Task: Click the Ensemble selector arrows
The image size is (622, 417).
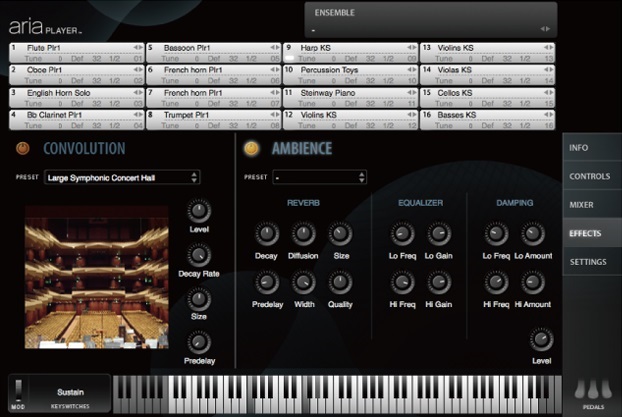Action: 545,29
